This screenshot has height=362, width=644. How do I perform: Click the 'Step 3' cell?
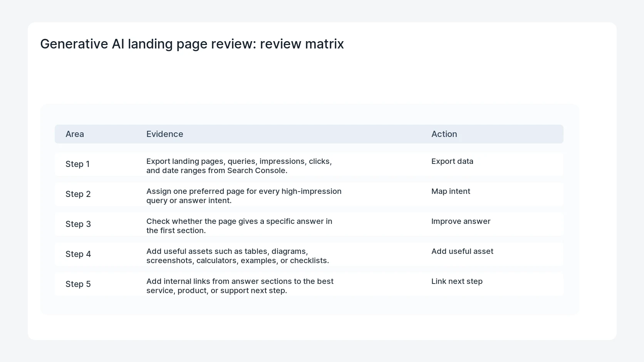[78, 224]
